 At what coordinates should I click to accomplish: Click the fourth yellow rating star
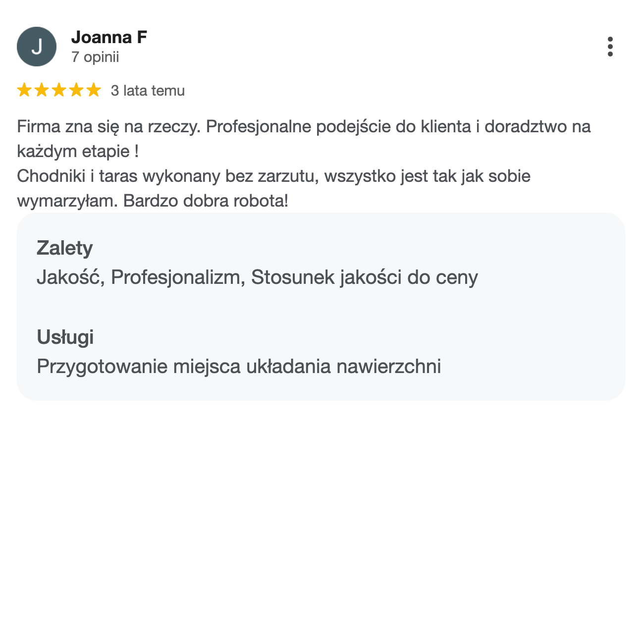tap(76, 90)
